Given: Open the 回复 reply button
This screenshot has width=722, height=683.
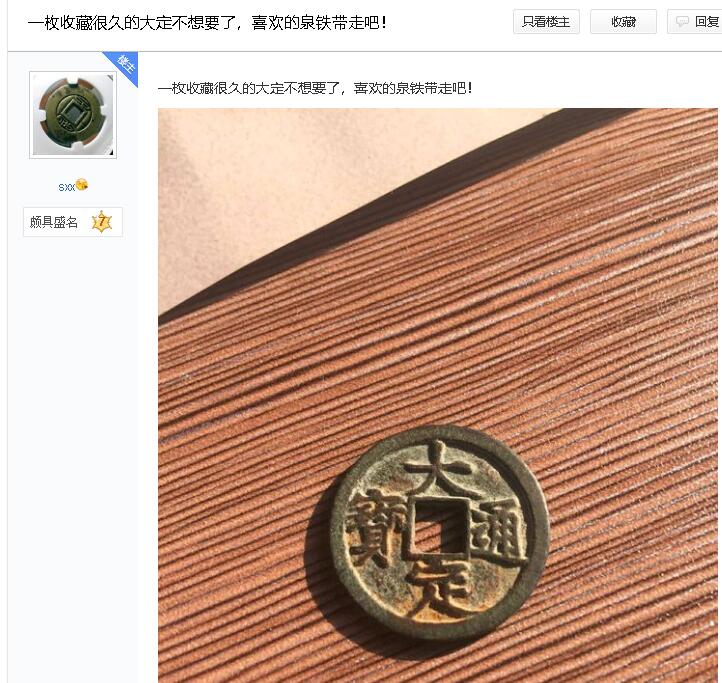Looking at the screenshot, I should point(695,22).
